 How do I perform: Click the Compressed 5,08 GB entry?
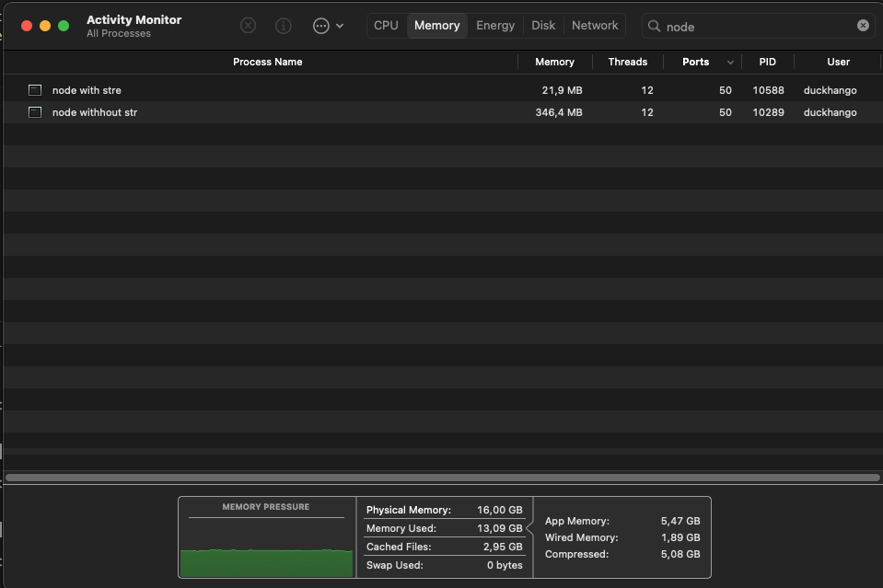pyautogui.click(x=622, y=554)
